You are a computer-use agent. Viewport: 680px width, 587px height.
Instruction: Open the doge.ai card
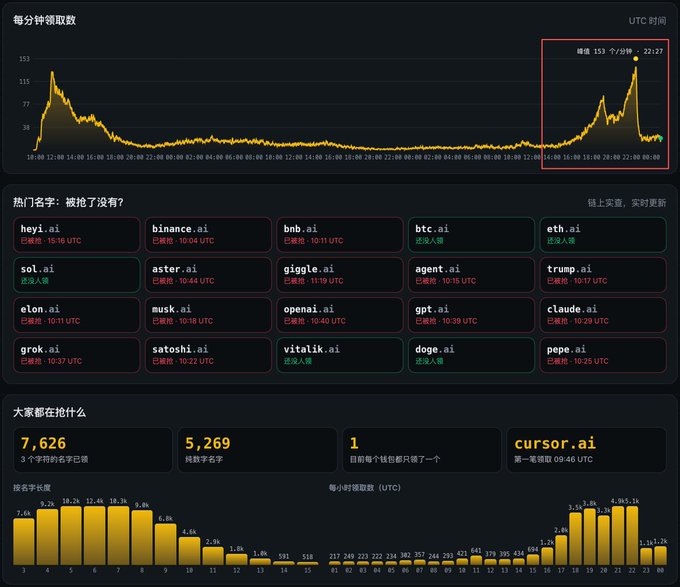pyautogui.click(x=471, y=355)
